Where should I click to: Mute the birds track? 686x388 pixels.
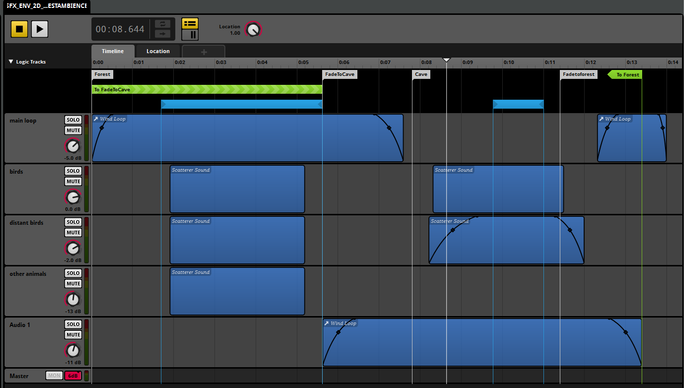point(73,182)
